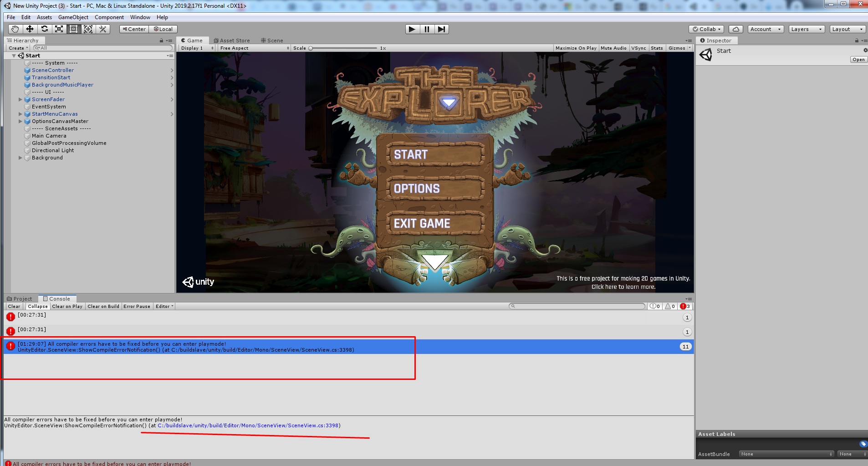Toggle Stats overlay
The height and width of the screenshot is (466, 868).
(x=657, y=48)
